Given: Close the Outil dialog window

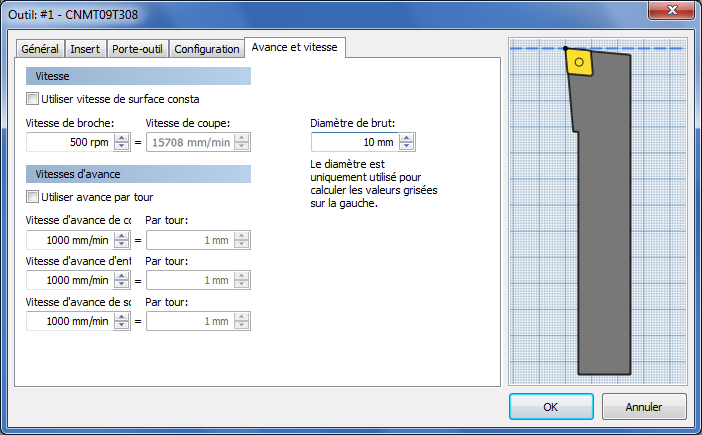Looking at the screenshot, I should pyautogui.click(x=672, y=10).
